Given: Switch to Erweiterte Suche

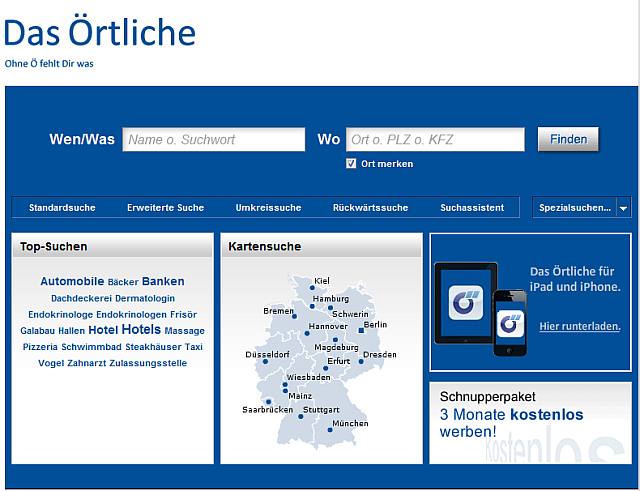Looking at the screenshot, I should coord(165,208).
